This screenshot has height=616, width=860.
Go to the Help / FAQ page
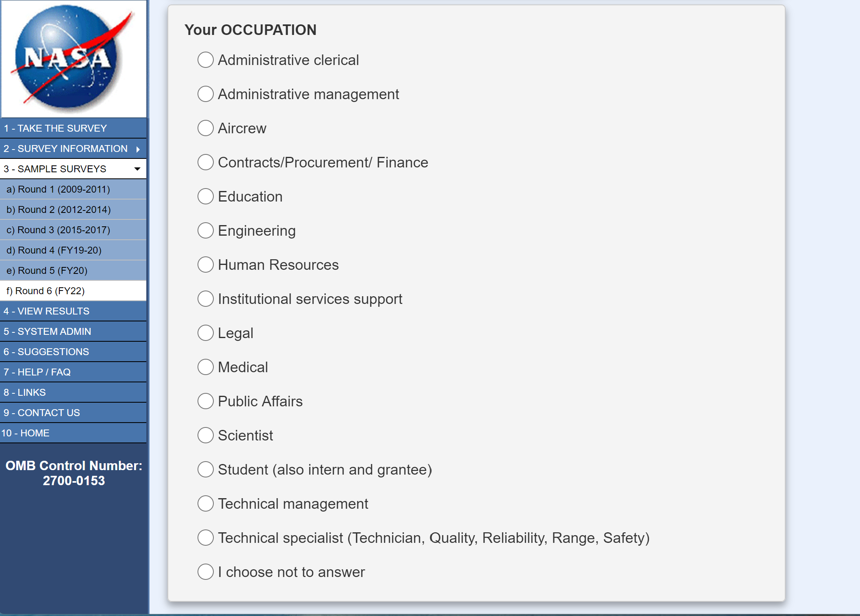(37, 372)
